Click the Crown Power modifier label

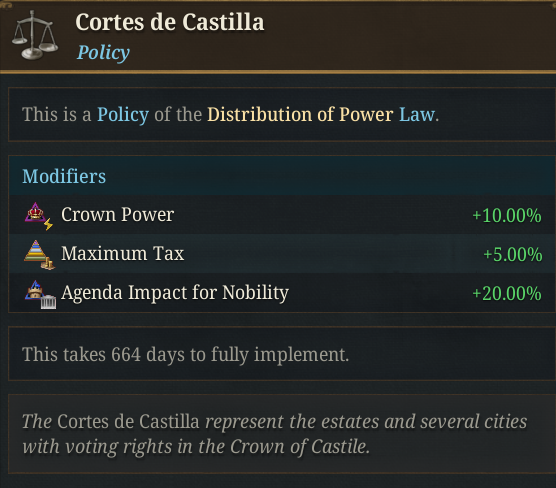pos(117,215)
